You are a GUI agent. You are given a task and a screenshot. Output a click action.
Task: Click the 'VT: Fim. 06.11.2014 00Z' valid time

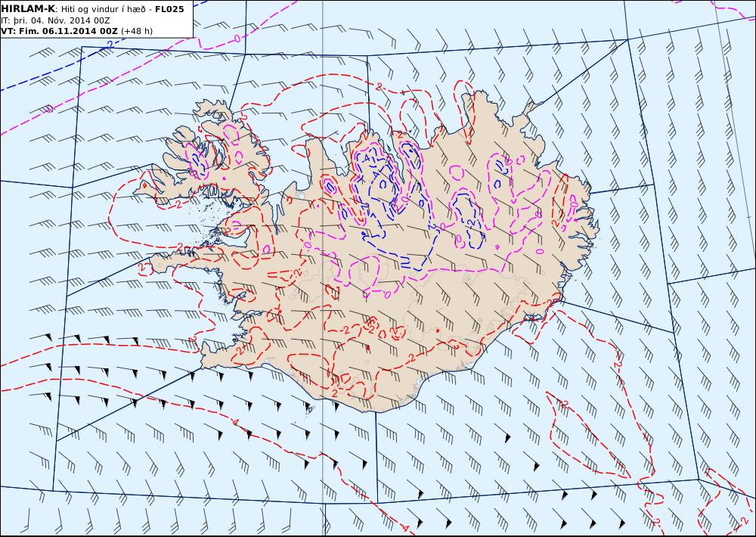(x=59, y=31)
